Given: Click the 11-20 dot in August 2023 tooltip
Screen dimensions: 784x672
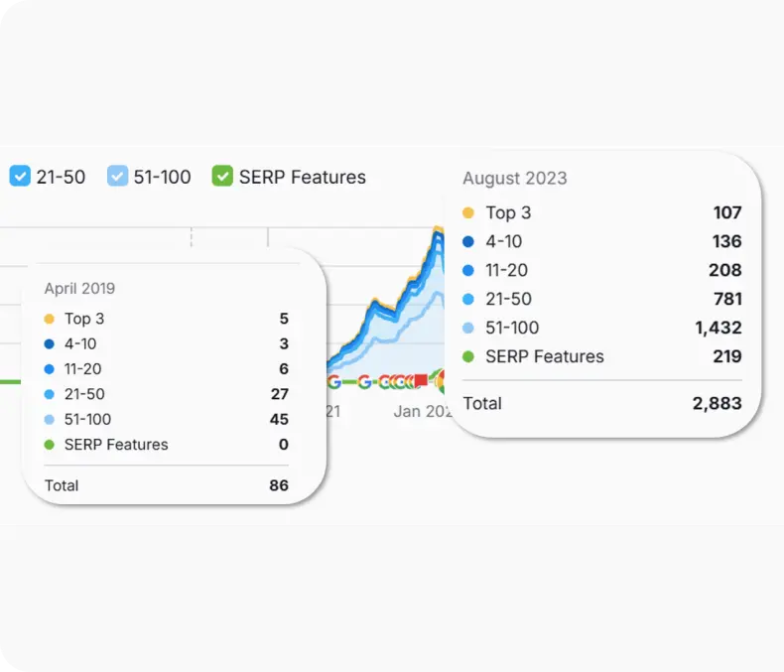Looking at the screenshot, I should [x=468, y=270].
